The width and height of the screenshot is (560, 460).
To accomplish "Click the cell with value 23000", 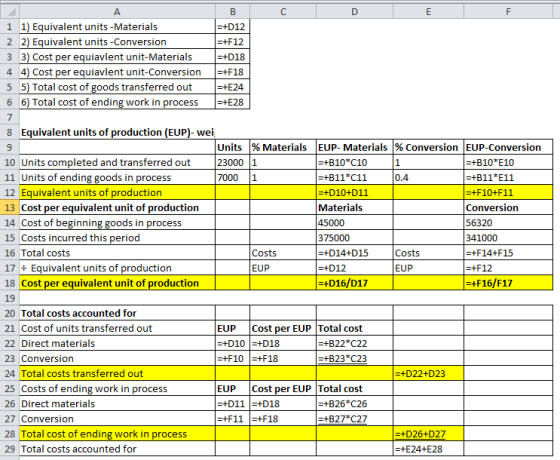I will [232, 162].
